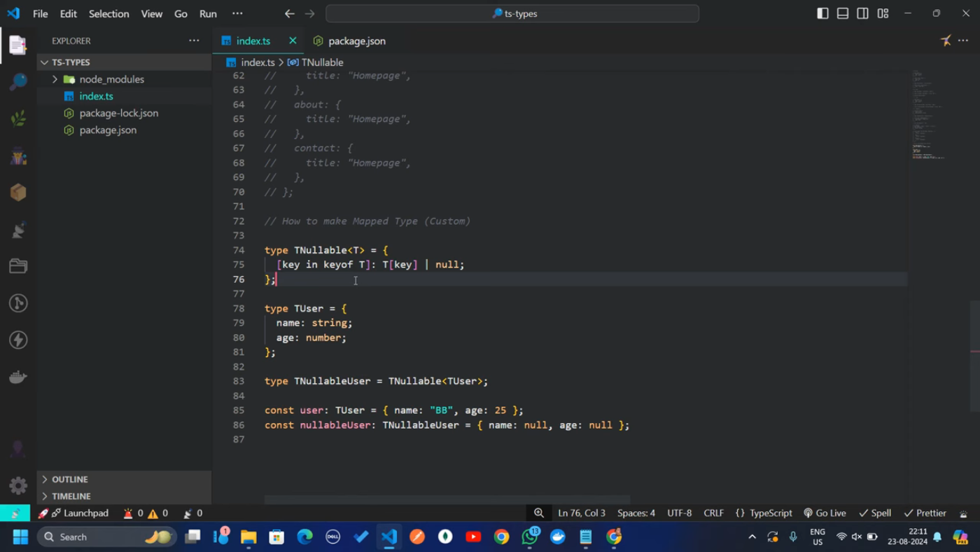
Task: Open the Windows Start menu
Action: tap(20, 537)
